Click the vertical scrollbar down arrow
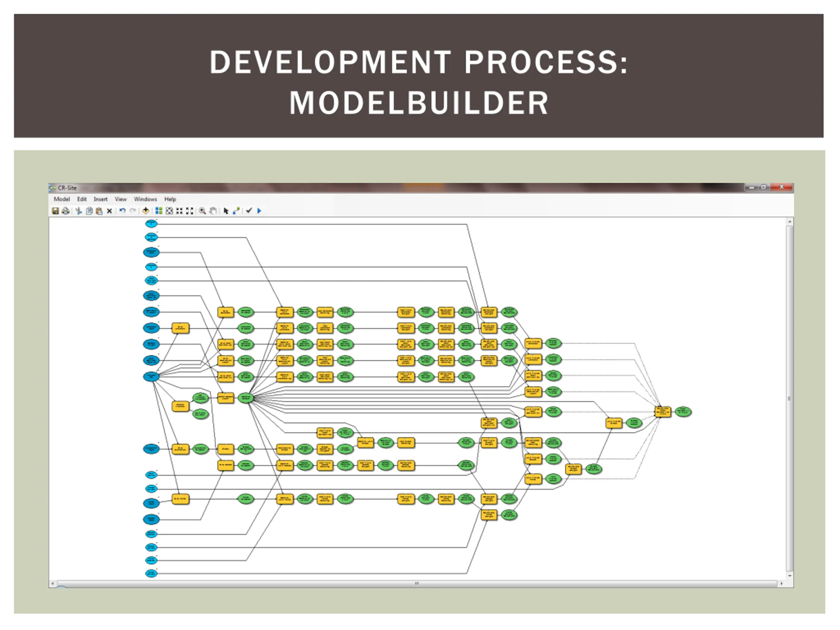Image resolution: width=840 pixels, height=630 pixels. click(789, 576)
